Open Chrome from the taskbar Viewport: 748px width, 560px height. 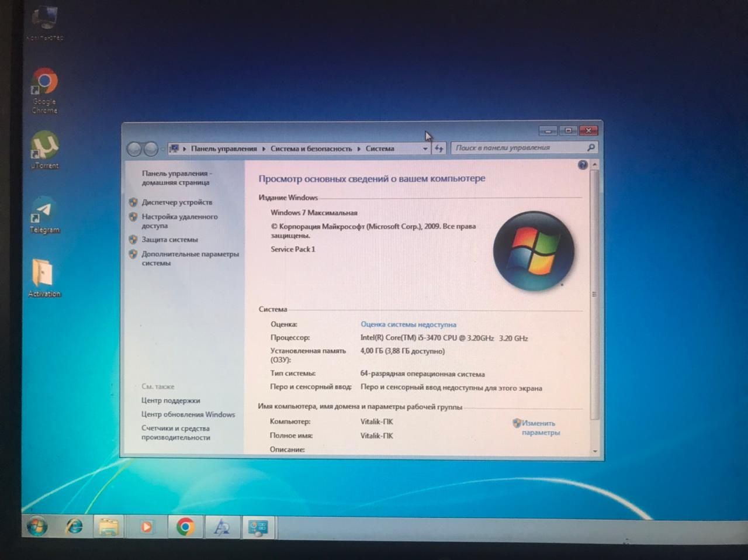pos(185,527)
